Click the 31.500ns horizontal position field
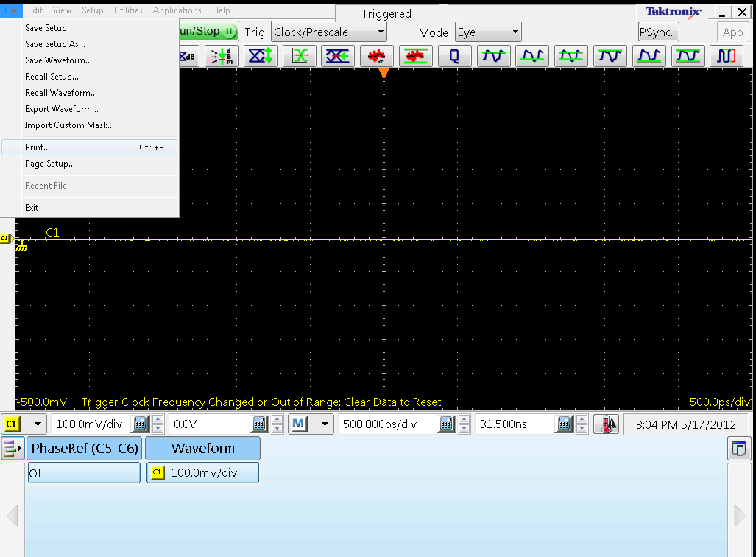Image resolution: width=756 pixels, height=557 pixels. tap(515, 424)
